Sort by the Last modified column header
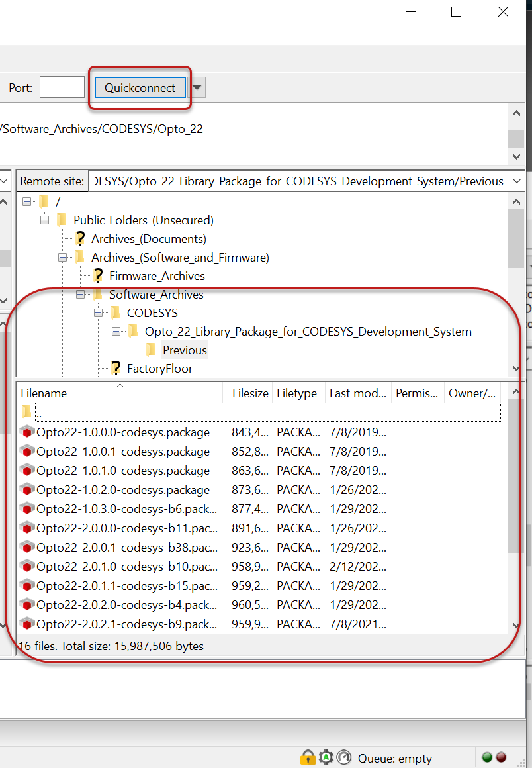532x768 pixels. coord(357,393)
